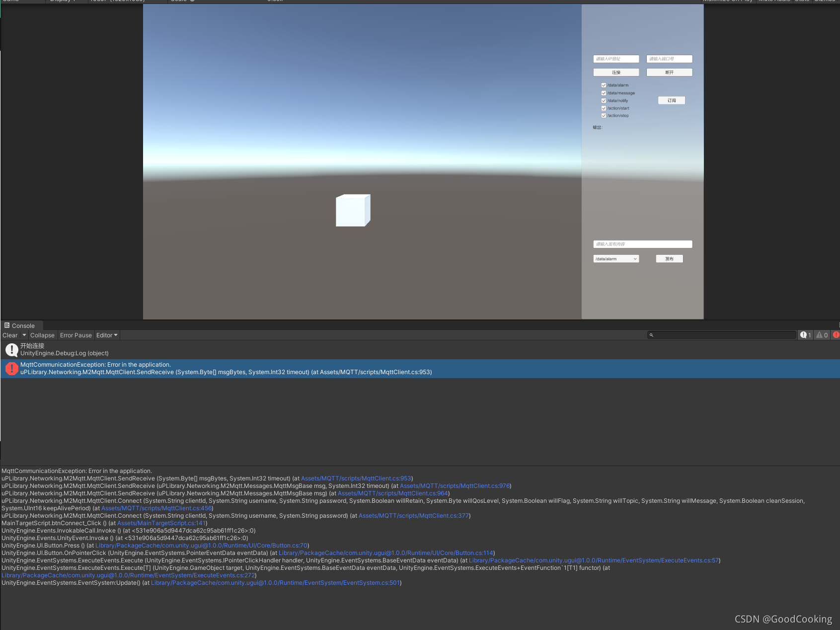Uncheck the /action/stop topic checkbox
The width and height of the screenshot is (840, 630).
pyautogui.click(x=604, y=116)
